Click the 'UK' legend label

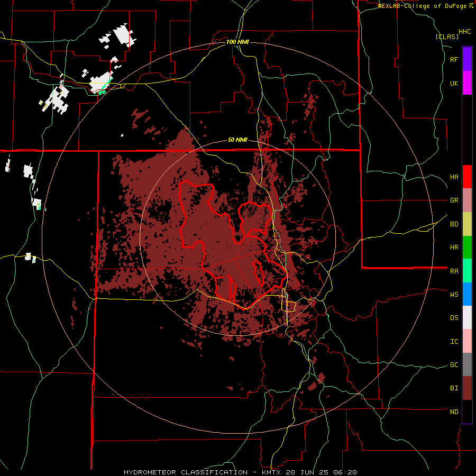click(x=454, y=83)
